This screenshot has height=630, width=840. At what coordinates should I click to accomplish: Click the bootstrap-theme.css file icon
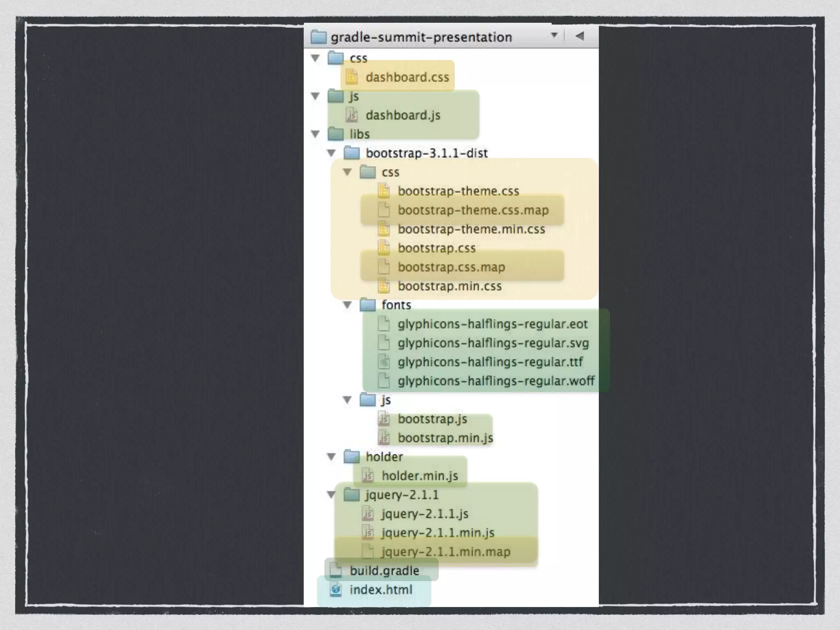click(383, 191)
